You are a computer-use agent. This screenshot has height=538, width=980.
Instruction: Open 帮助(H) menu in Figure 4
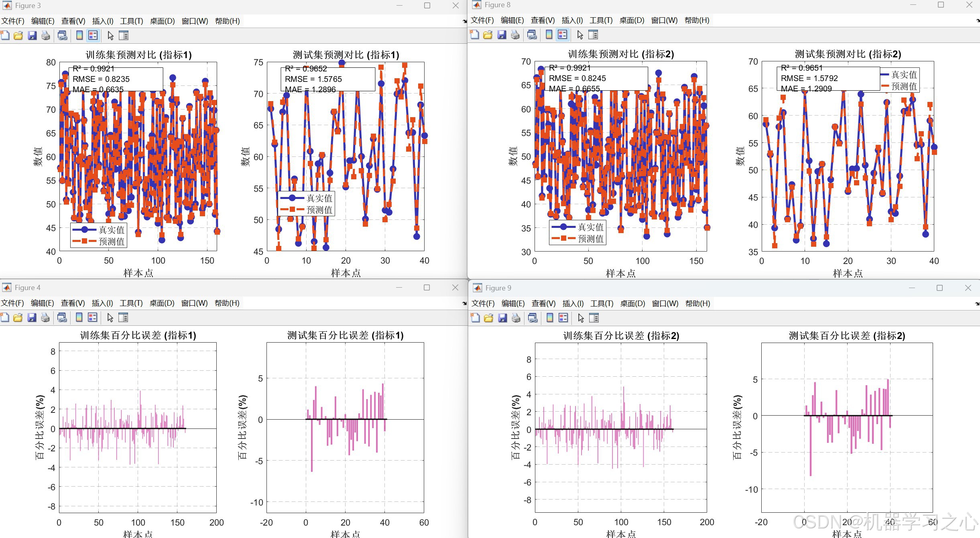(227, 303)
